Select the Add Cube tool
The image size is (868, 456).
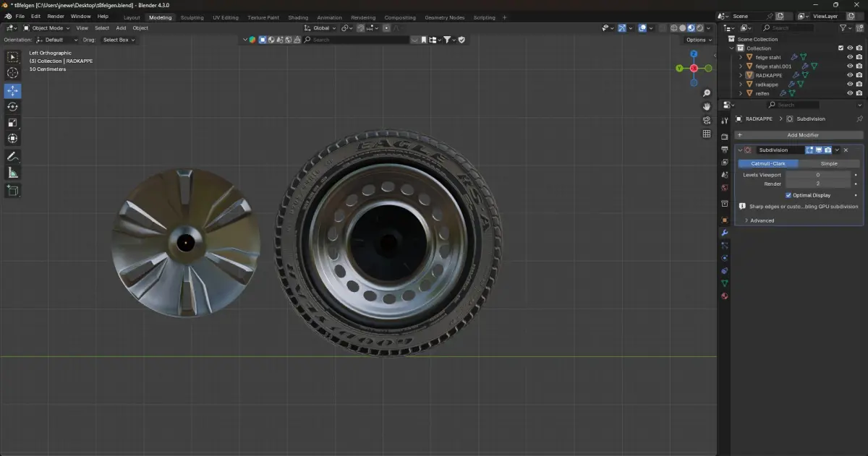[13, 191]
